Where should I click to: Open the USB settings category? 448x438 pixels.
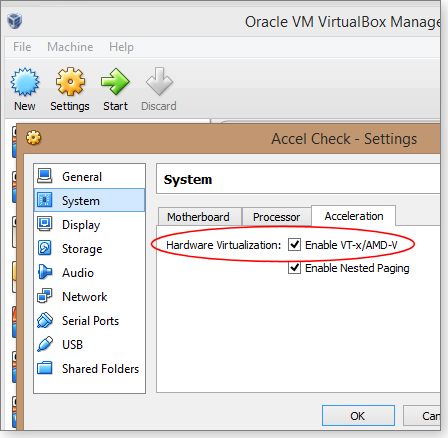tap(89, 345)
